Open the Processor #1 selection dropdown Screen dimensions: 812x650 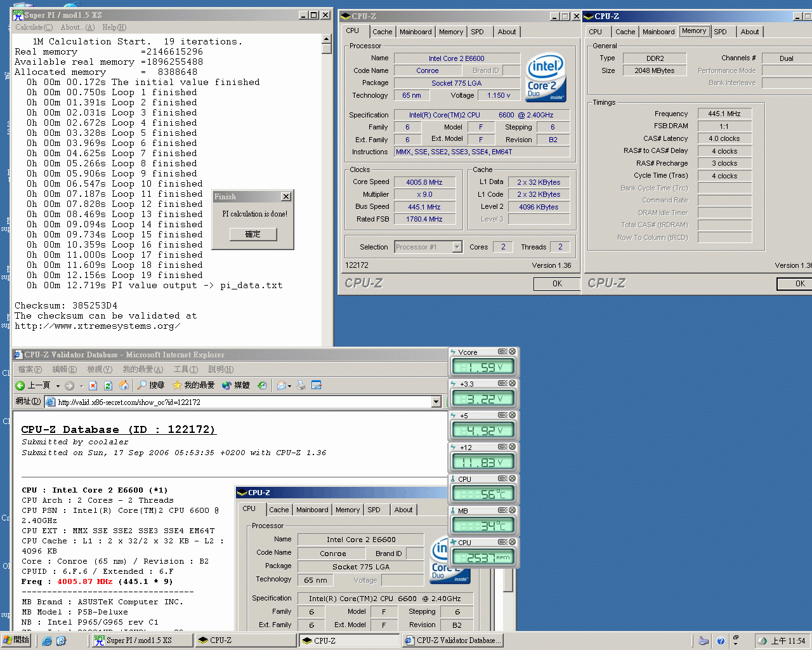[457, 247]
